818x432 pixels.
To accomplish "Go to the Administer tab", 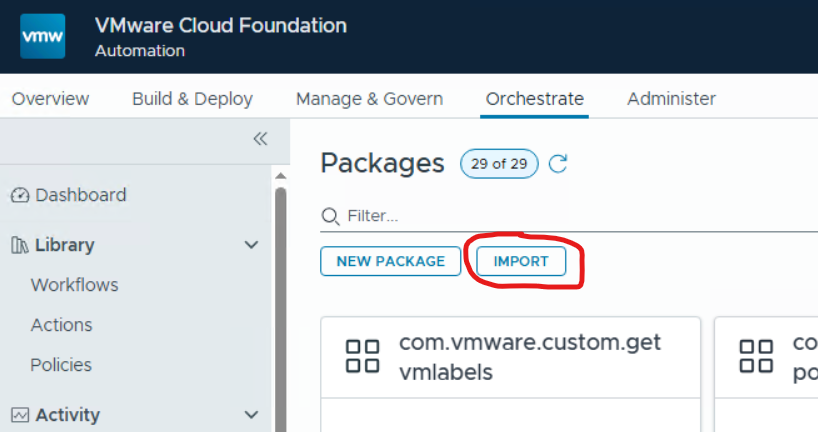I will (x=671, y=99).
